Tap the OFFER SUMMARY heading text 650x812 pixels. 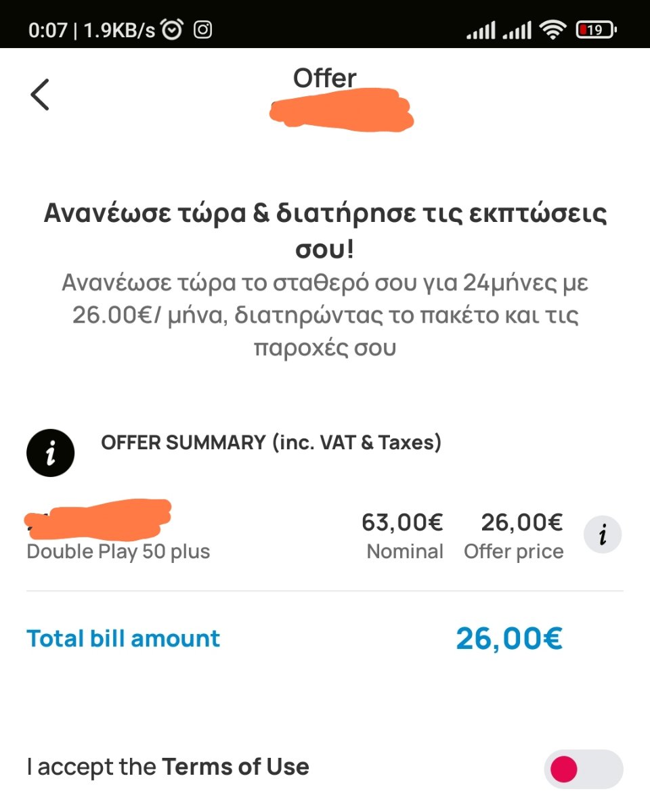271,443
